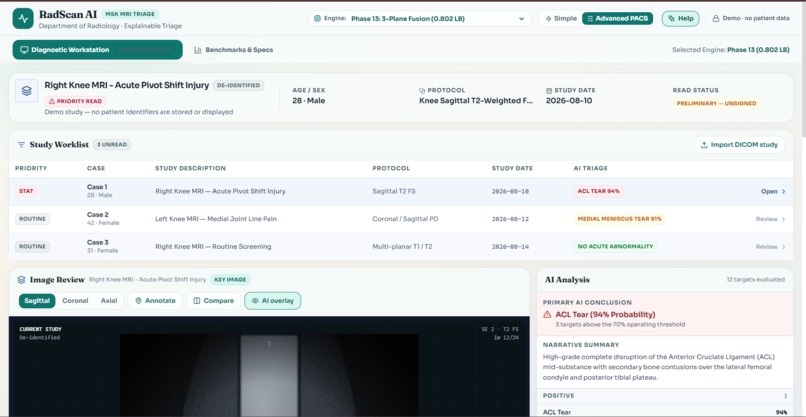Sort worklist by STUDY DATE column header
This screenshot has width=806, height=417.
pyautogui.click(x=512, y=168)
